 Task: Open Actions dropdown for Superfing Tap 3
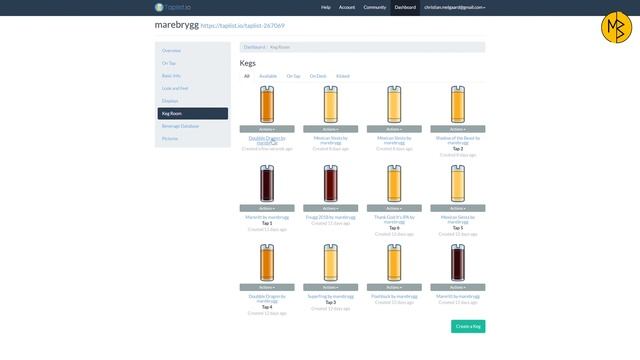tap(331, 287)
